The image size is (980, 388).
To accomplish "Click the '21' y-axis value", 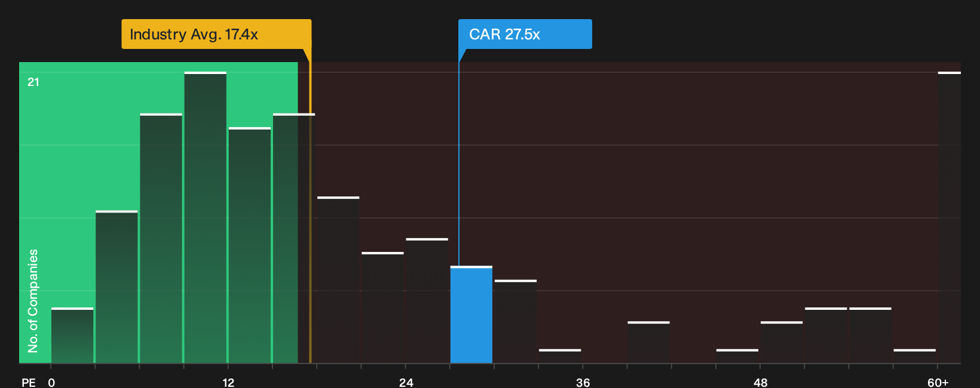I will [33, 82].
